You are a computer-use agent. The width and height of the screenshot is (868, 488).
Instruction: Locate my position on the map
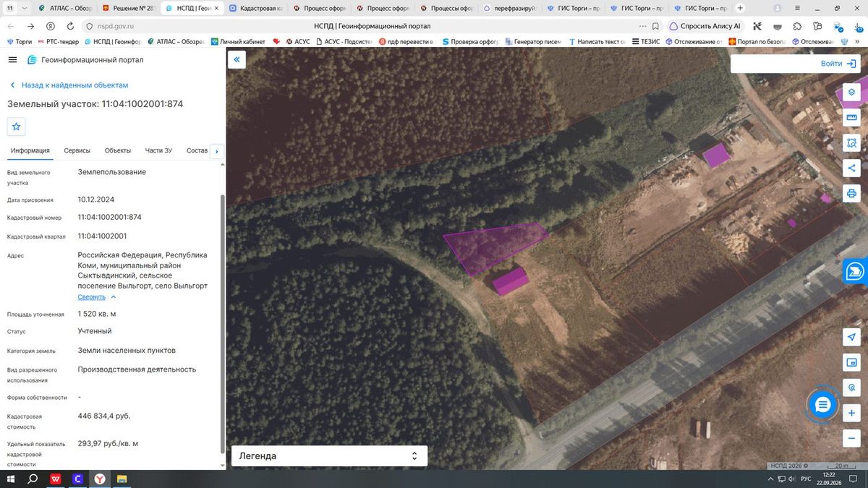click(x=851, y=337)
